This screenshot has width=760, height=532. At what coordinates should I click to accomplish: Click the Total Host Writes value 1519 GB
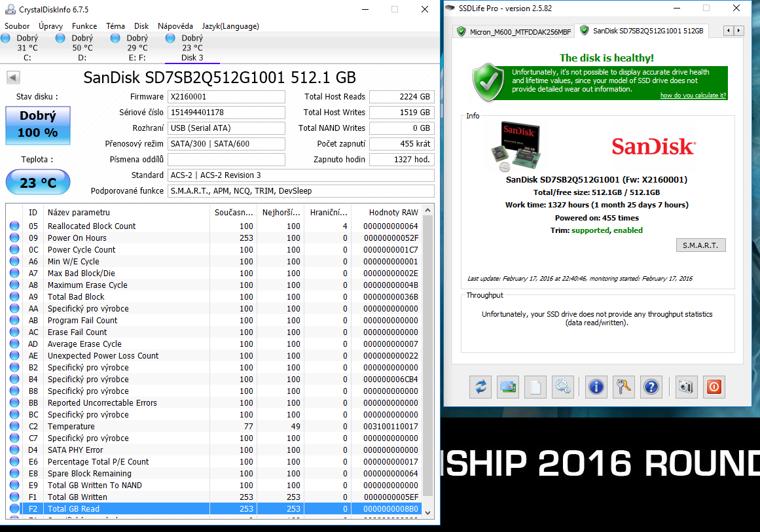pyautogui.click(x=401, y=113)
